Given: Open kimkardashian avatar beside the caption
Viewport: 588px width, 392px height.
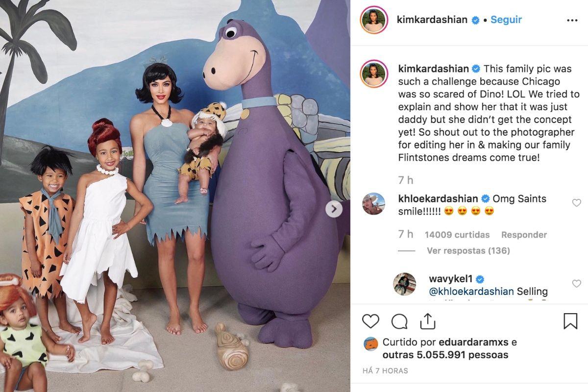Looking at the screenshot, I should tap(374, 74).
